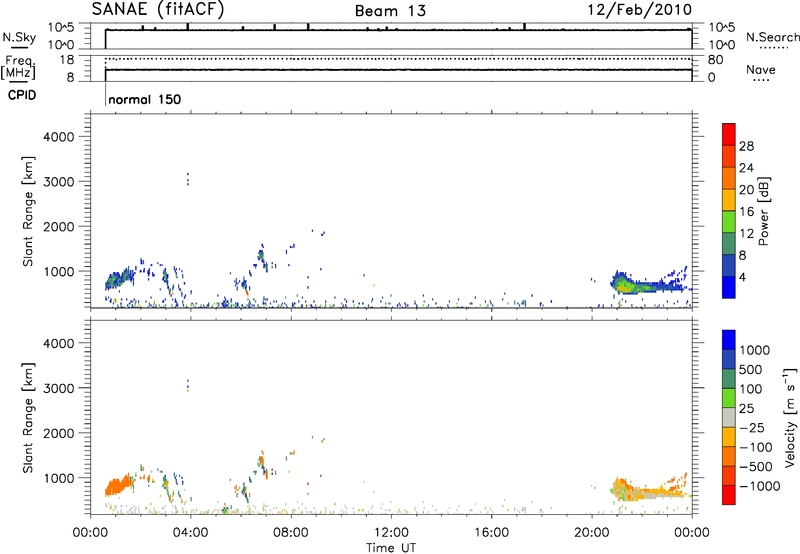Select the "N.Sky" legend label

coord(19,37)
